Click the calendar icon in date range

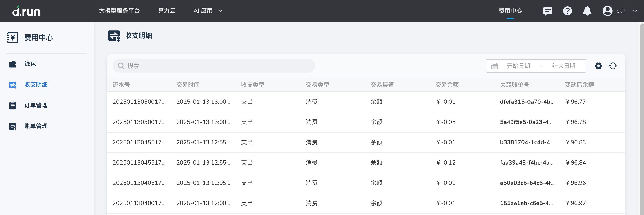pos(494,66)
